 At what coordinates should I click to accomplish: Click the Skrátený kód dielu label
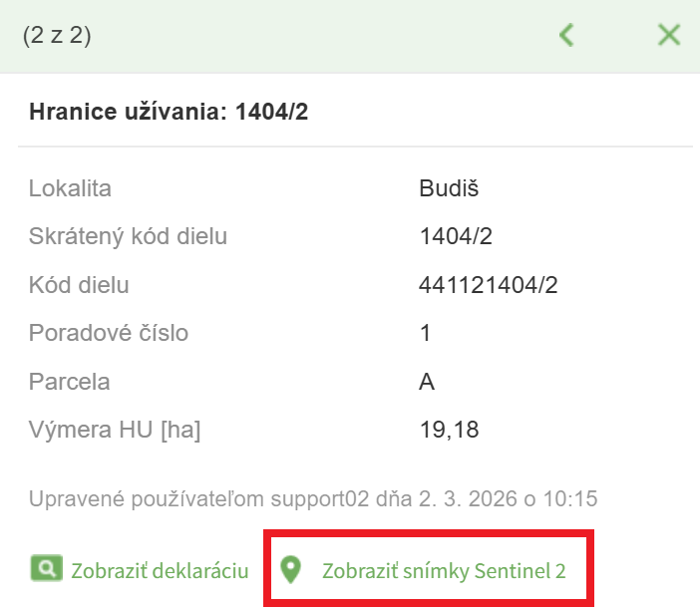point(128,237)
